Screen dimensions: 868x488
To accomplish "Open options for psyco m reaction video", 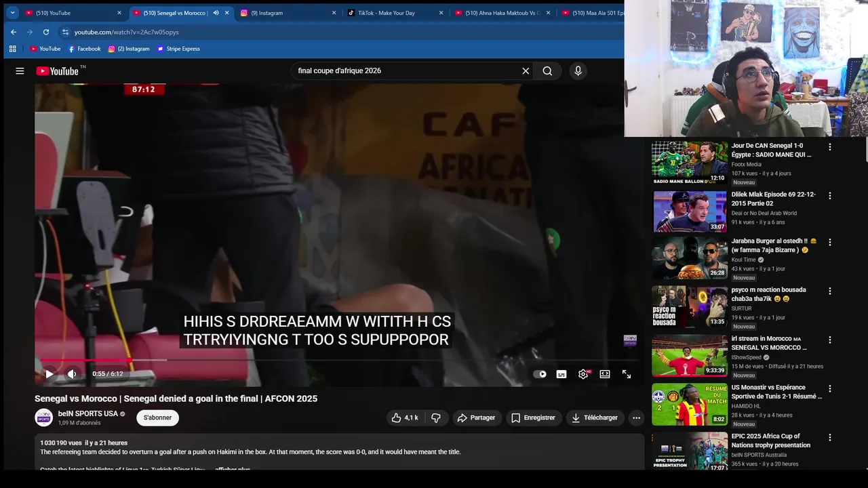I will click(x=829, y=291).
